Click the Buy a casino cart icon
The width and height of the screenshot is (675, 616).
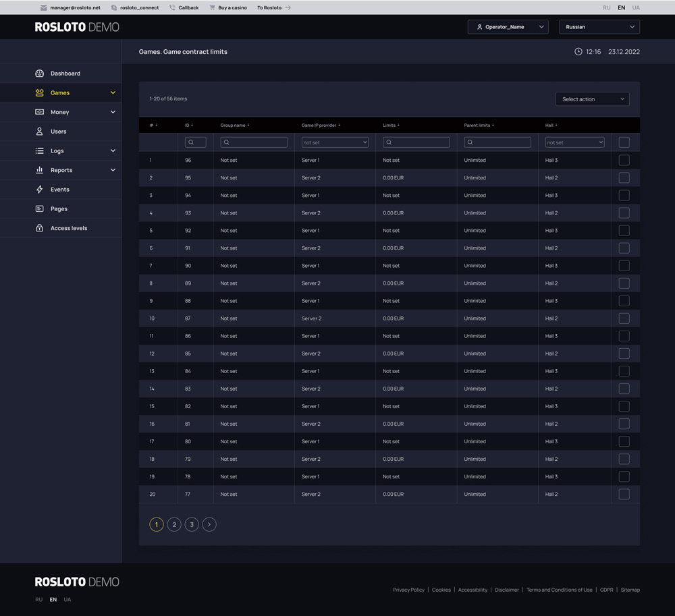tap(213, 8)
